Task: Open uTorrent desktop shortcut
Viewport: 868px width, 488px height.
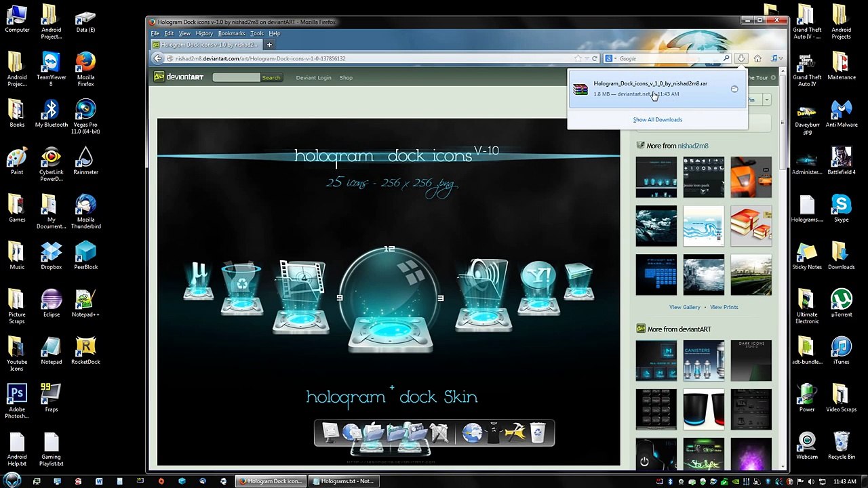Action: click(x=841, y=304)
